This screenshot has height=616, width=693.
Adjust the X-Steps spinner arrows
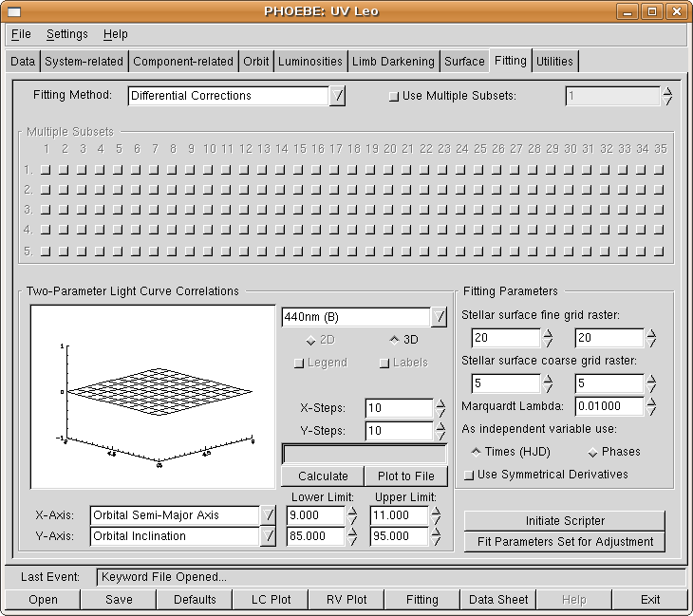coord(440,408)
